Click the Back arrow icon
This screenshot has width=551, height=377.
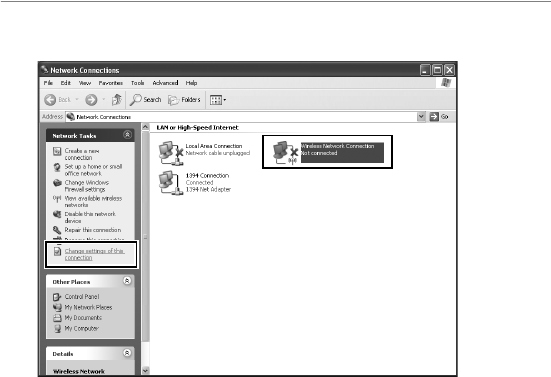point(50,100)
